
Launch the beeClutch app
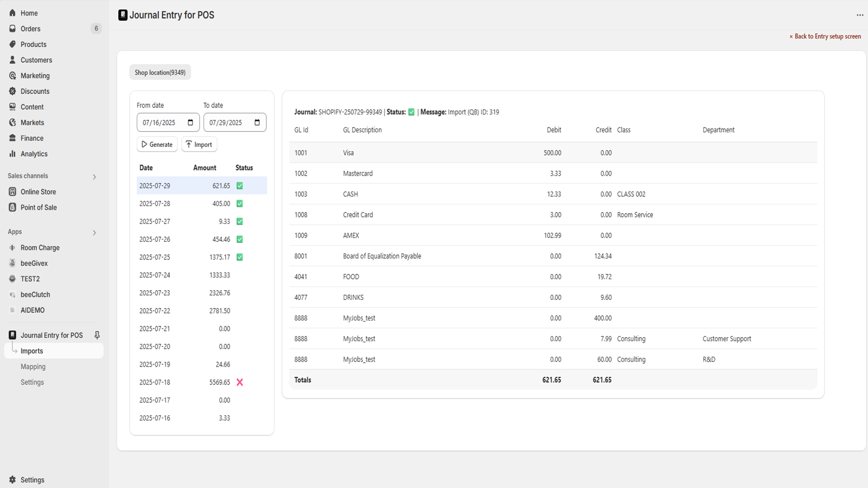(35, 294)
